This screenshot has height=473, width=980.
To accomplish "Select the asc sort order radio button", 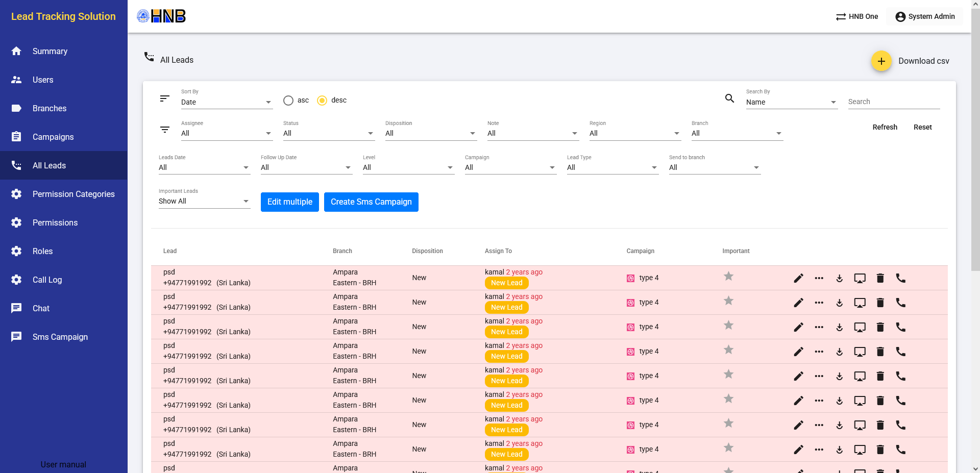I will (x=288, y=101).
